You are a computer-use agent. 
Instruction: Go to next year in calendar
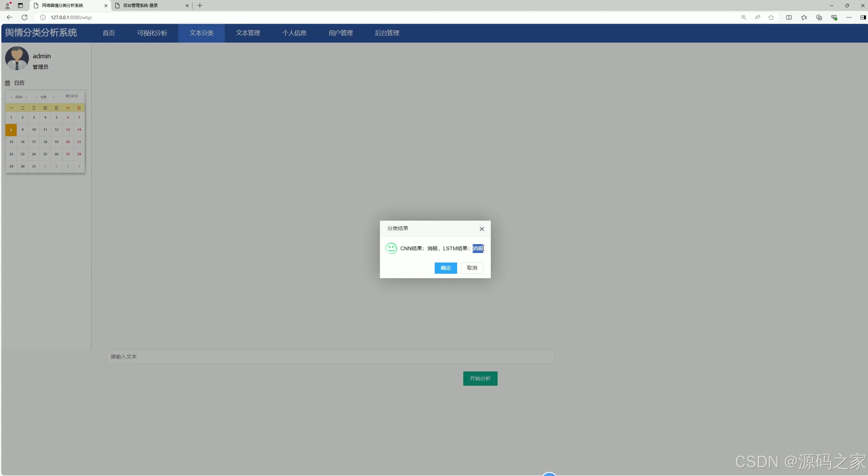pyautogui.click(x=26, y=97)
